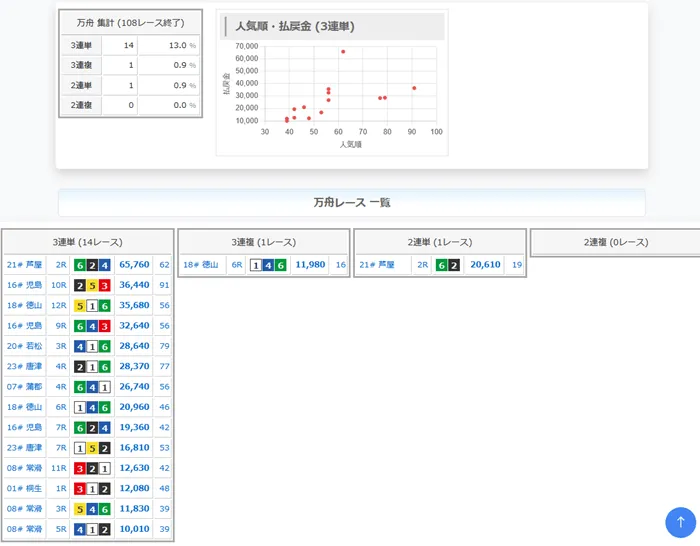This screenshot has width=700, height=546.
Task: Click the 20,610 payout in 2連単 table
Action: (x=485, y=265)
